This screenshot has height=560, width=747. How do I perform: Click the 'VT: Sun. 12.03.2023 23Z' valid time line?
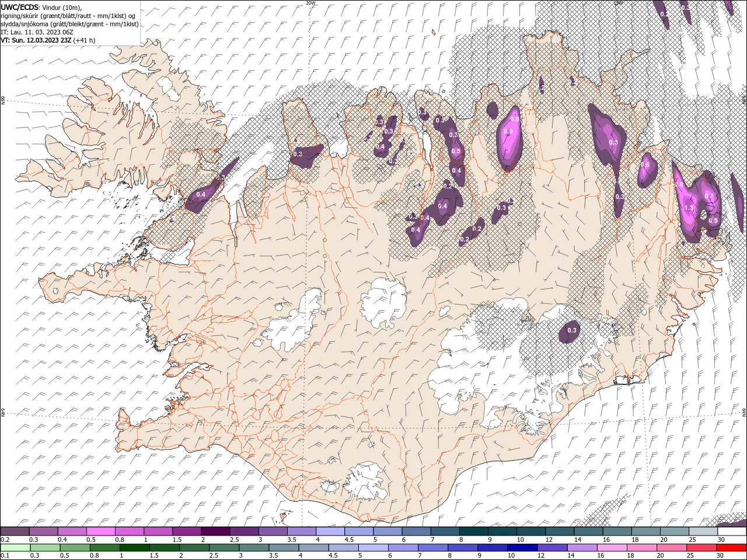(x=36, y=40)
